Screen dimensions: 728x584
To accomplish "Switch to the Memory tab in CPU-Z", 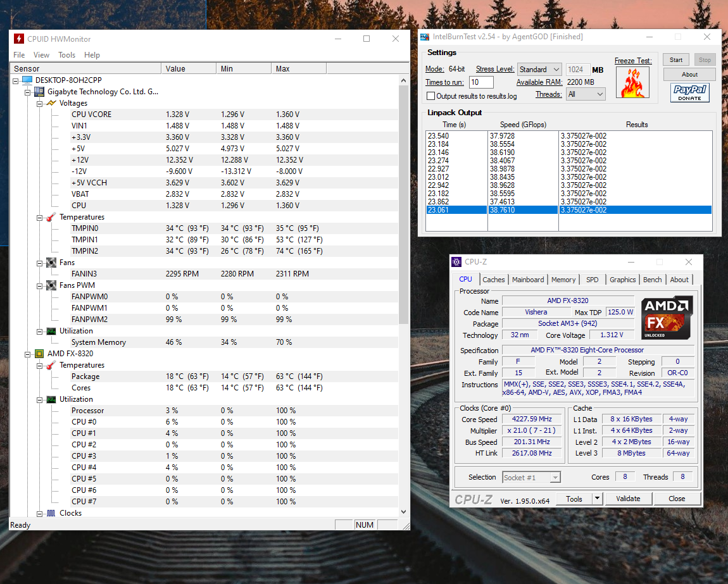I will [563, 280].
